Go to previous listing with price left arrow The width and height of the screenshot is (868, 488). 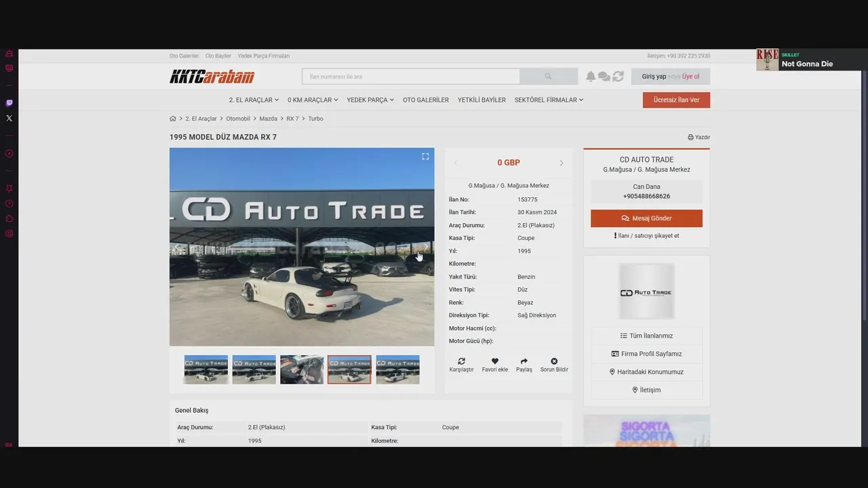(x=456, y=163)
